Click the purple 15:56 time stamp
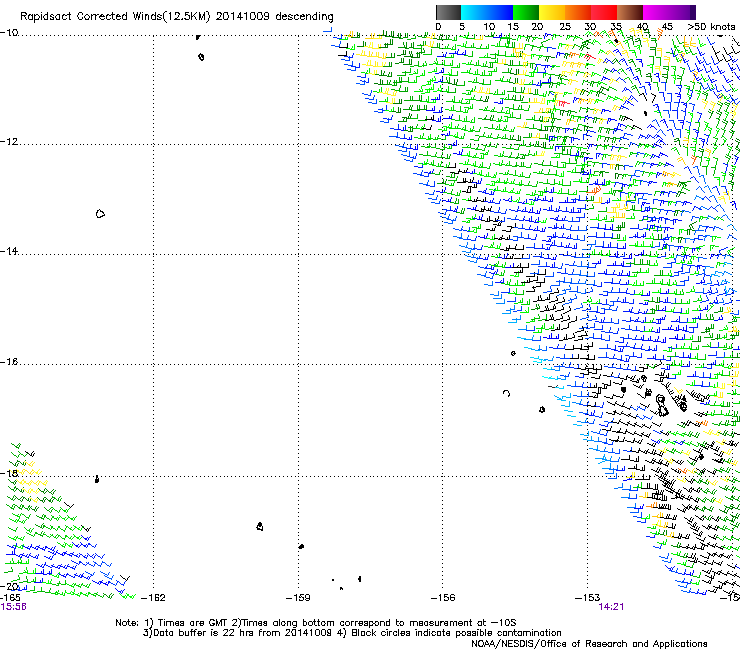Viewport: 740px width, 650px height. (x=14, y=607)
